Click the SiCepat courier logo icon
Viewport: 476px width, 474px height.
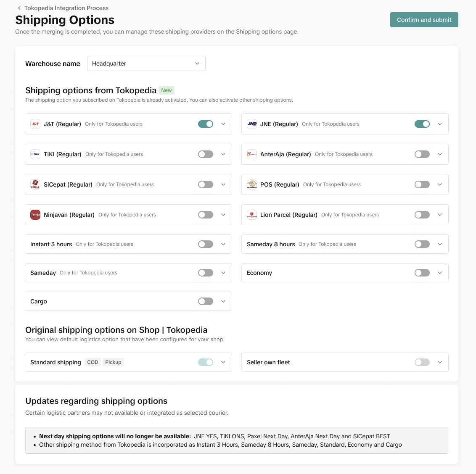[35, 184]
